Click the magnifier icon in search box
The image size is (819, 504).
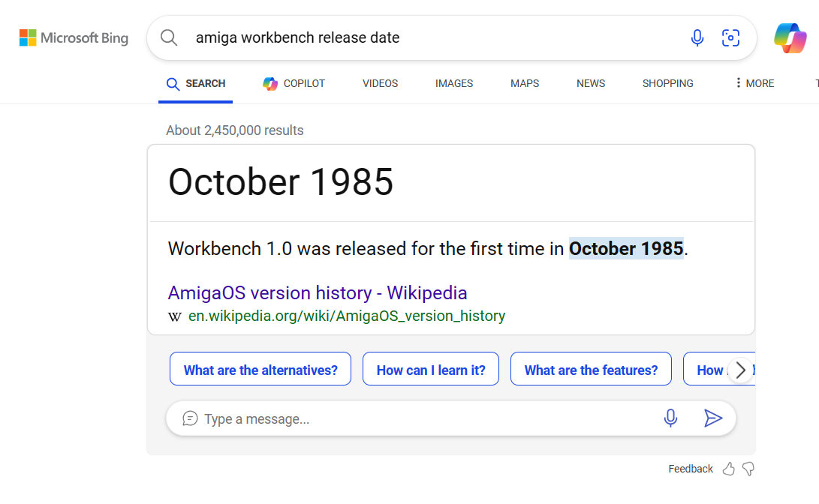tap(170, 37)
